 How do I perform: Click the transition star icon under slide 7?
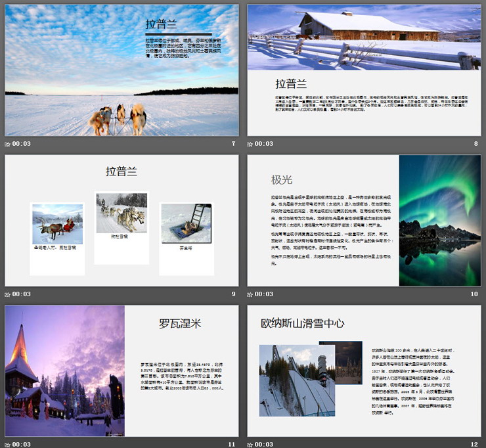[x=7, y=144]
